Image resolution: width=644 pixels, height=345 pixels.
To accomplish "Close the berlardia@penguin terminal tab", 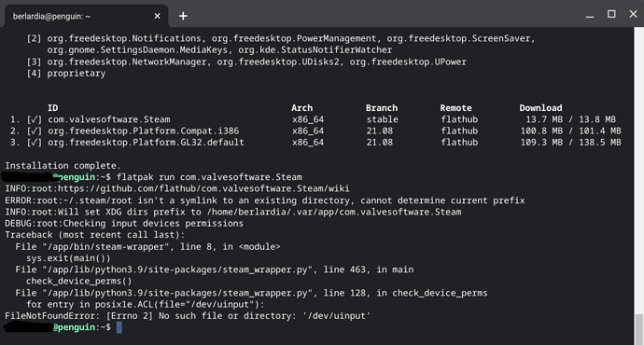I will tap(157, 16).
